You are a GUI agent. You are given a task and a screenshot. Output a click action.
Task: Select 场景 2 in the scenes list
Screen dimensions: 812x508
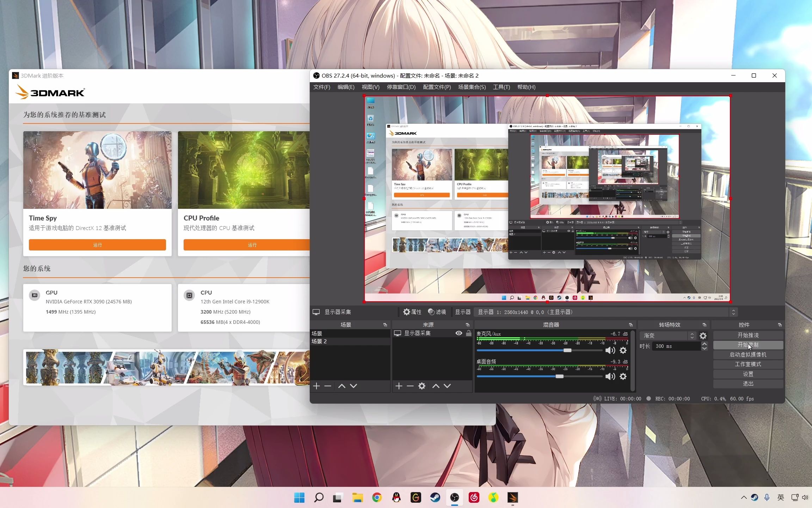350,341
